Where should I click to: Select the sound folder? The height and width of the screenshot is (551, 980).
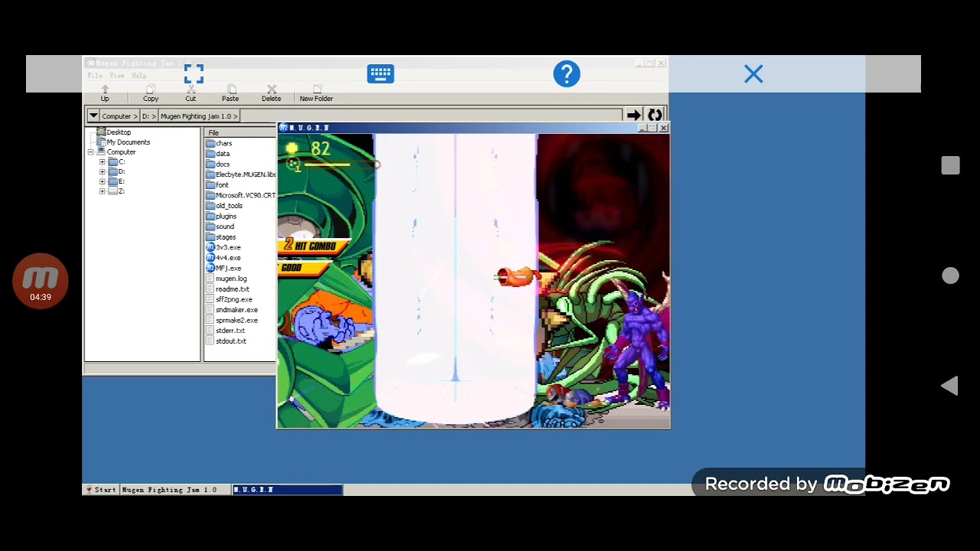220,227
